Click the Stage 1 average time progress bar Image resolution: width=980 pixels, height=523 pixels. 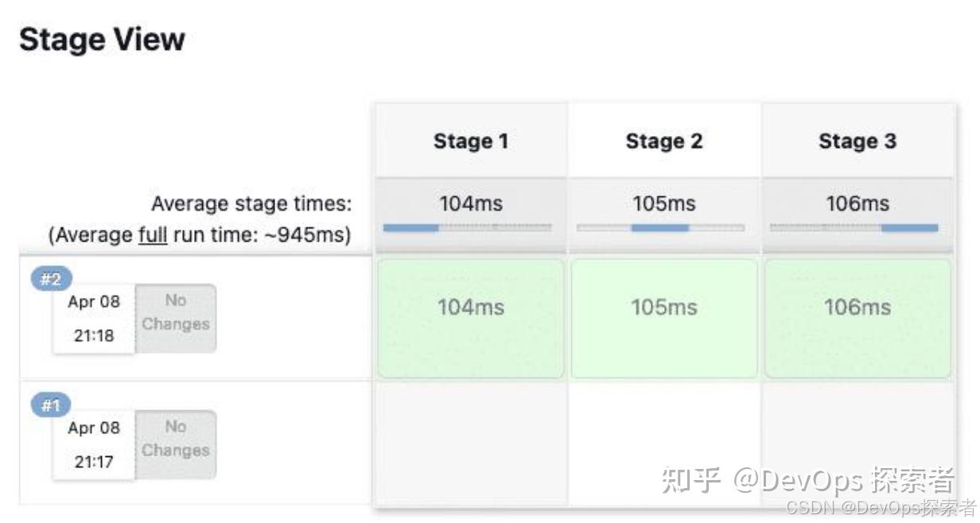[470, 229]
